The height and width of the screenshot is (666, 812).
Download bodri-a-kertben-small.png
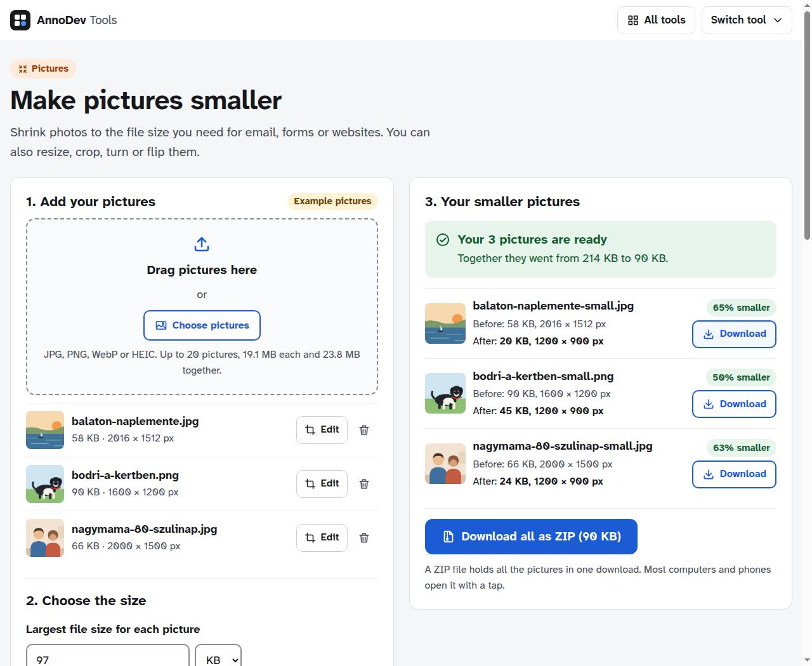point(734,404)
